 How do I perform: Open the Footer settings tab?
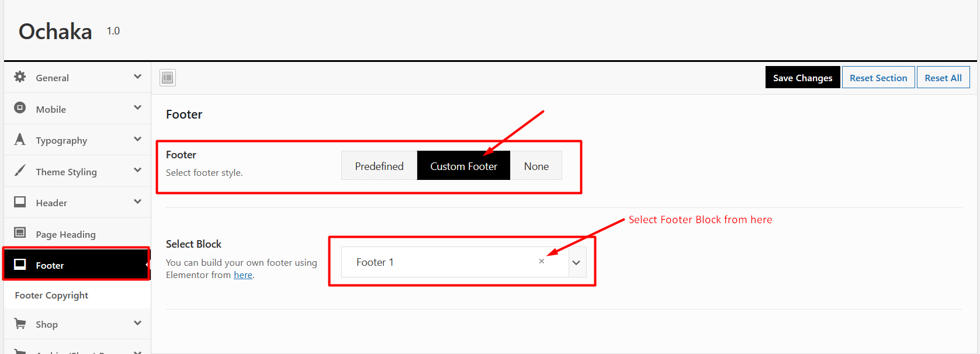click(50, 265)
